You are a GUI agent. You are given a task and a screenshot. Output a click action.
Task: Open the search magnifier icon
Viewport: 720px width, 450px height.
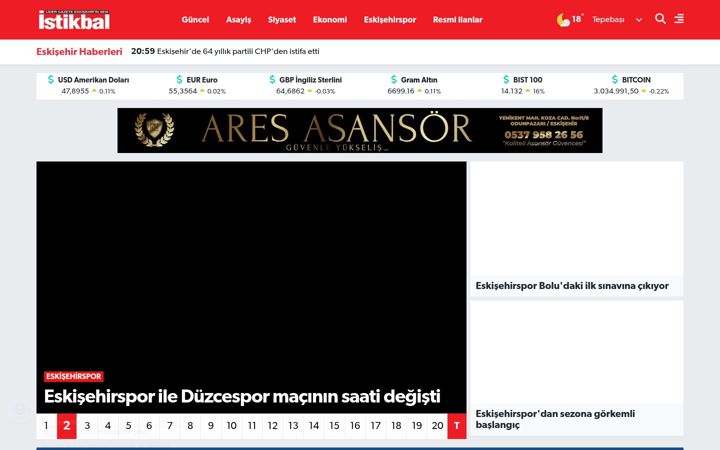[660, 19]
